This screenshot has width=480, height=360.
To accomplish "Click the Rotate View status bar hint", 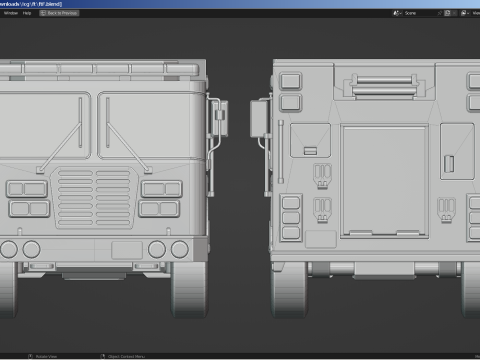I will [43, 357].
